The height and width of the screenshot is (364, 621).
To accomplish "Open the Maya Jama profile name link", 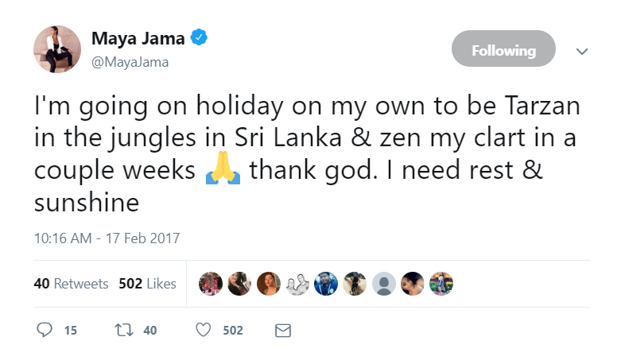I will [x=138, y=38].
